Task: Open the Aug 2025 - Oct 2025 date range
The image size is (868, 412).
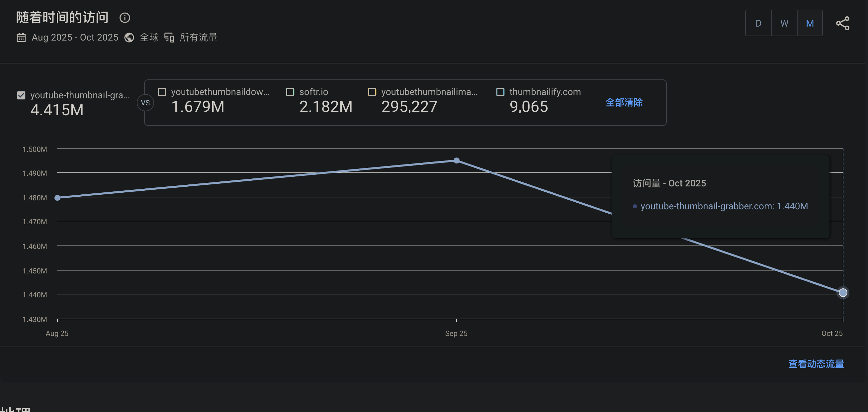Action: 75,38
